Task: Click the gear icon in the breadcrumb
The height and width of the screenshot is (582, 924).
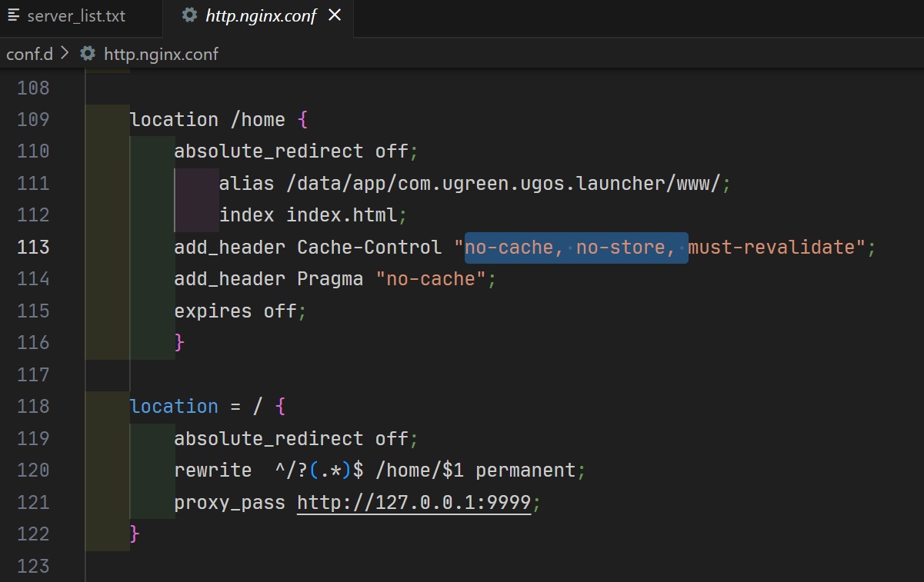Action: (x=88, y=54)
